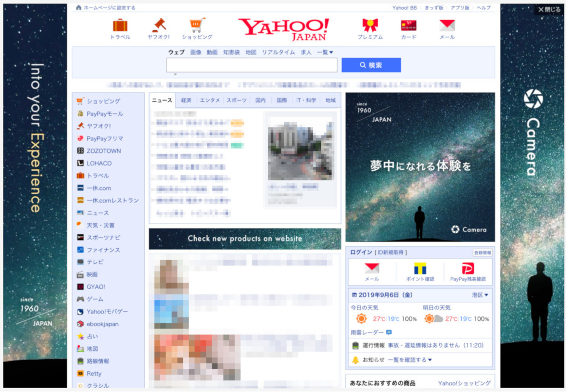
Task: Click inside the web search text field
Action: coord(251,65)
